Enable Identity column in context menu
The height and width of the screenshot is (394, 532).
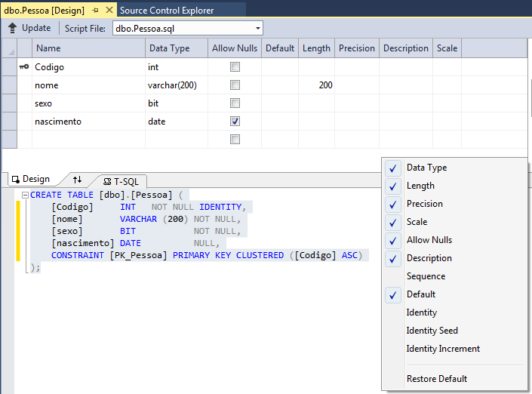click(421, 312)
